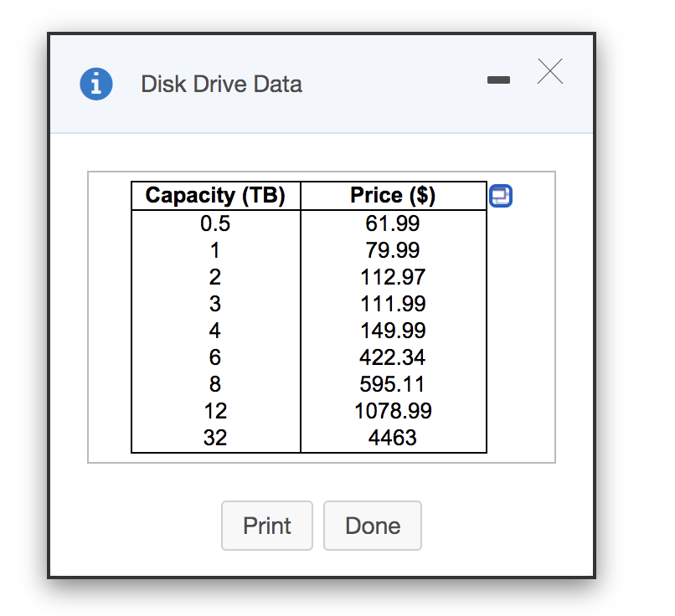Click price value 422.34
Viewport: 675px width, 616px height.
(393, 357)
